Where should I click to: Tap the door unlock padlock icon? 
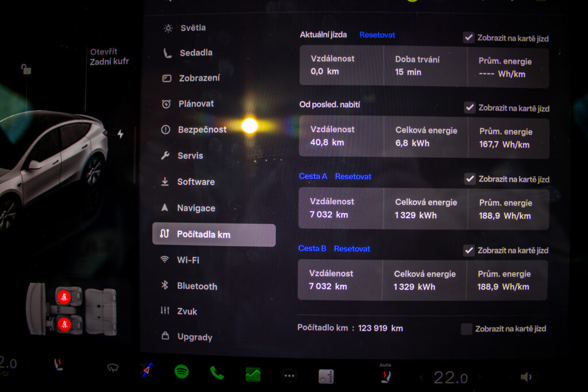(x=26, y=69)
